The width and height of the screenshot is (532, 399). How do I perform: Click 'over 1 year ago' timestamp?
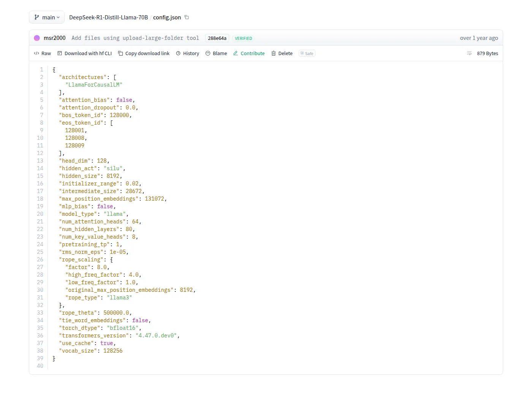tap(479, 38)
